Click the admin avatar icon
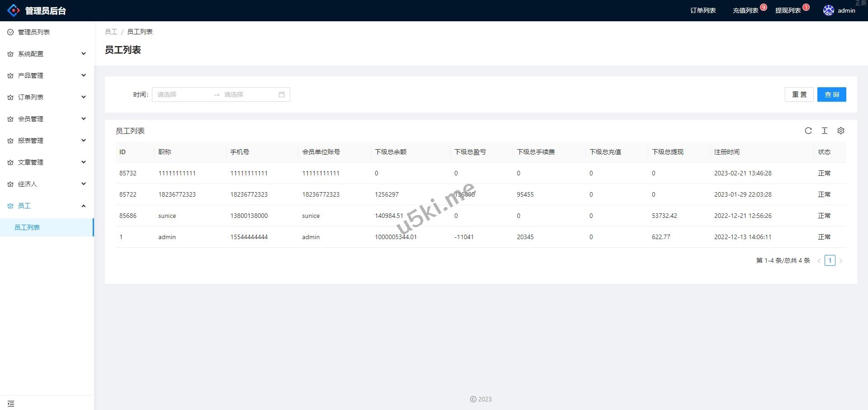 [828, 10]
